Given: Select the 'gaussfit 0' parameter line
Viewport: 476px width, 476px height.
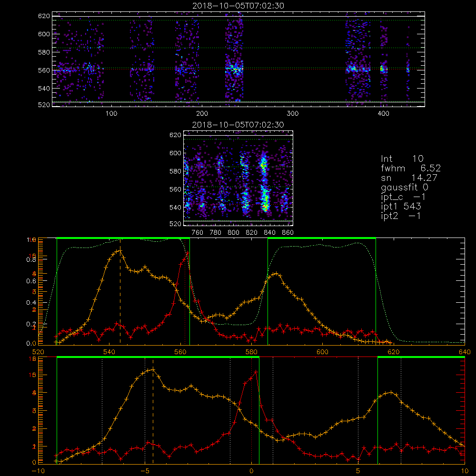Looking at the screenshot, I should [405, 187].
